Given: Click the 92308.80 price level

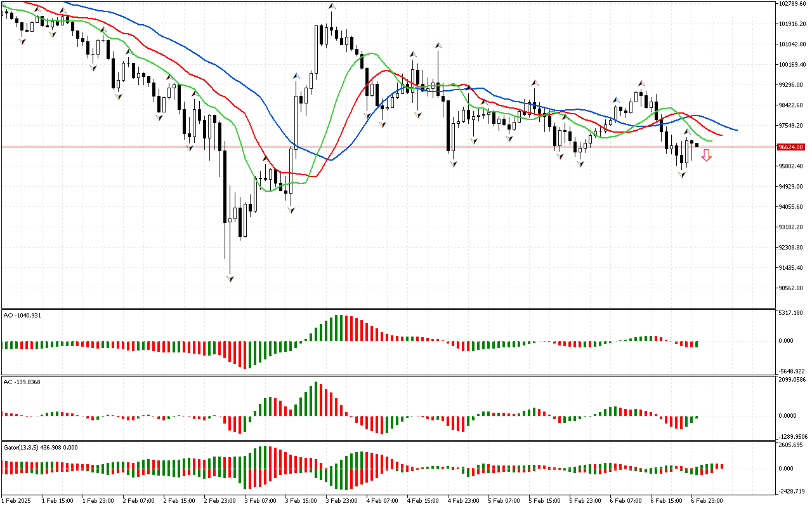Looking at the screenshot, I should (790, 248).
